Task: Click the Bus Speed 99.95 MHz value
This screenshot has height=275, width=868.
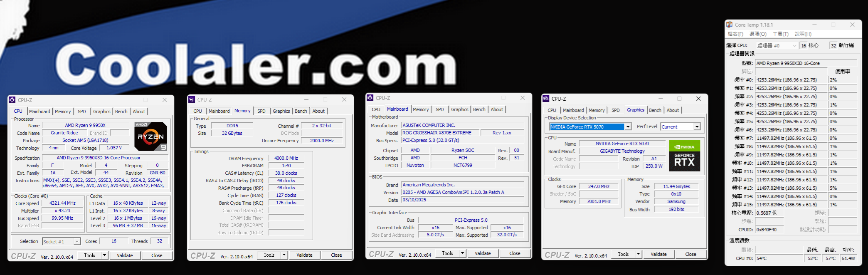Action: click(x=62, y=218)
